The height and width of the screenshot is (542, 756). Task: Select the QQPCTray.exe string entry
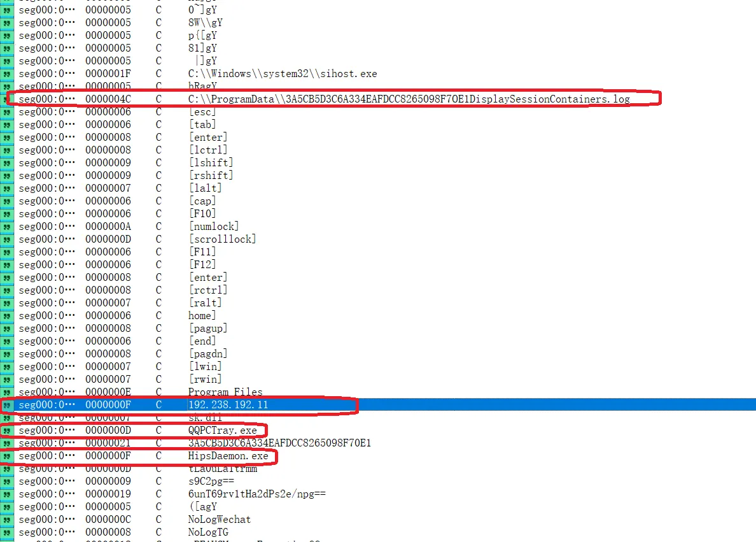[x=222, y=431]
